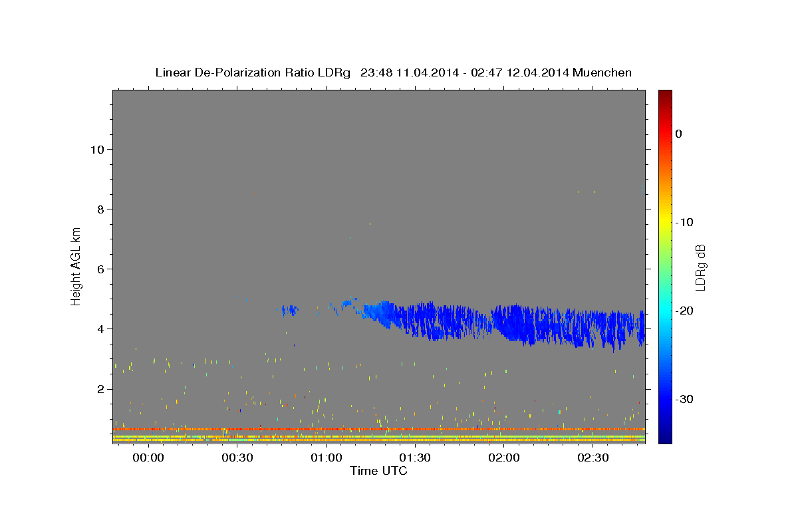The height and width of the screenshot is (532, 798).
Task: Click the colorbar tick label '-30'
Action: click(x=684, y=399)
